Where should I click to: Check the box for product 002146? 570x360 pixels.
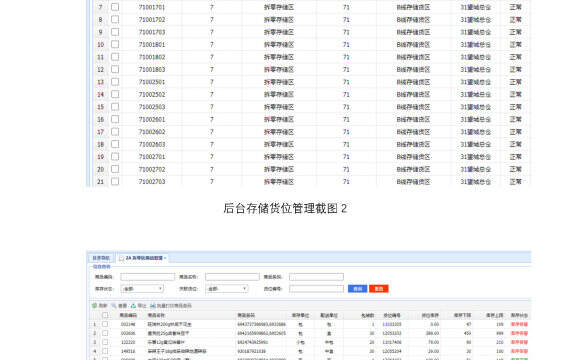click(x=105, y=324)
